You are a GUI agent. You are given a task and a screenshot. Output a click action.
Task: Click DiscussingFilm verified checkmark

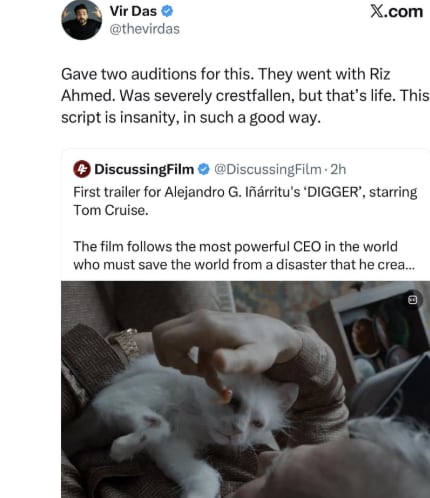pyautogui.click(x=204, y=169)
